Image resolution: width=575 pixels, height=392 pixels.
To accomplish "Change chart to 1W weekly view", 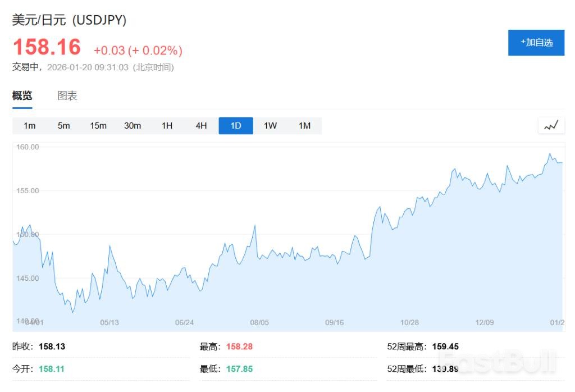I will pyautogui.click(x=270, y=126).
